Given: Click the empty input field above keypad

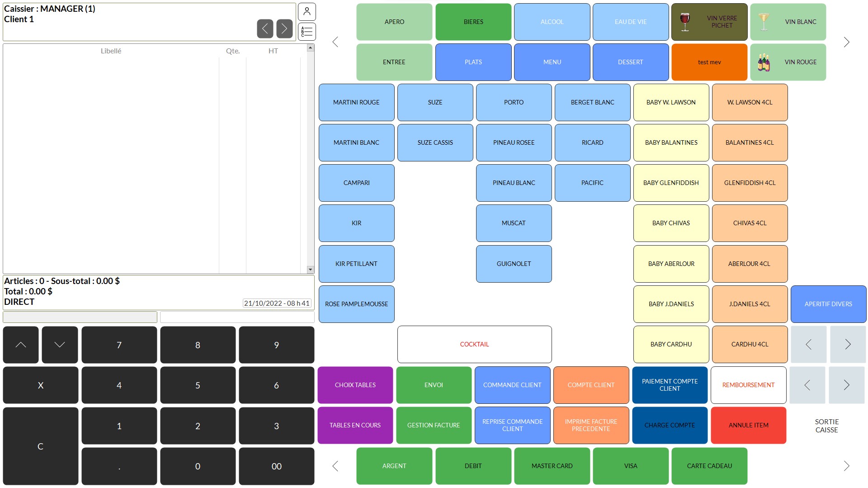Looking at the screenshot, I should point(237,317).
